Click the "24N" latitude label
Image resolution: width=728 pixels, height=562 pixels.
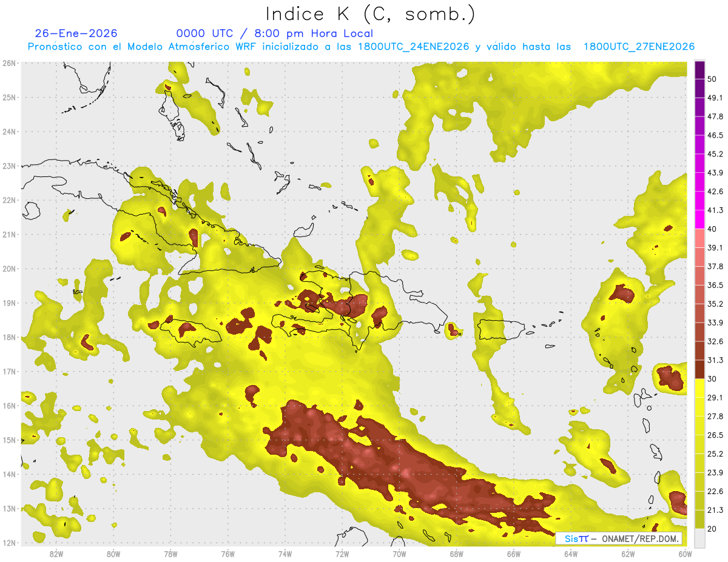pos(9,132)
